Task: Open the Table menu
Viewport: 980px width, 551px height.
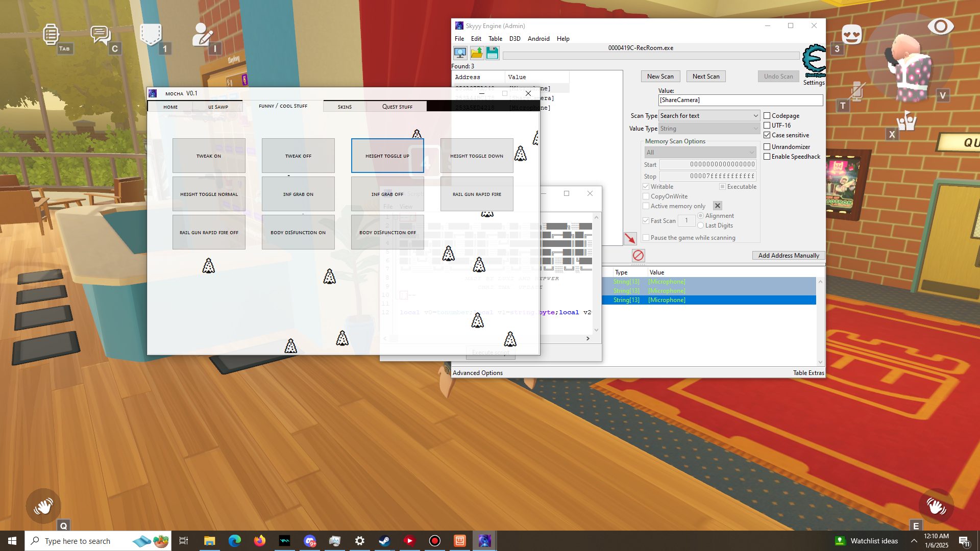Action: click(495, 39)
